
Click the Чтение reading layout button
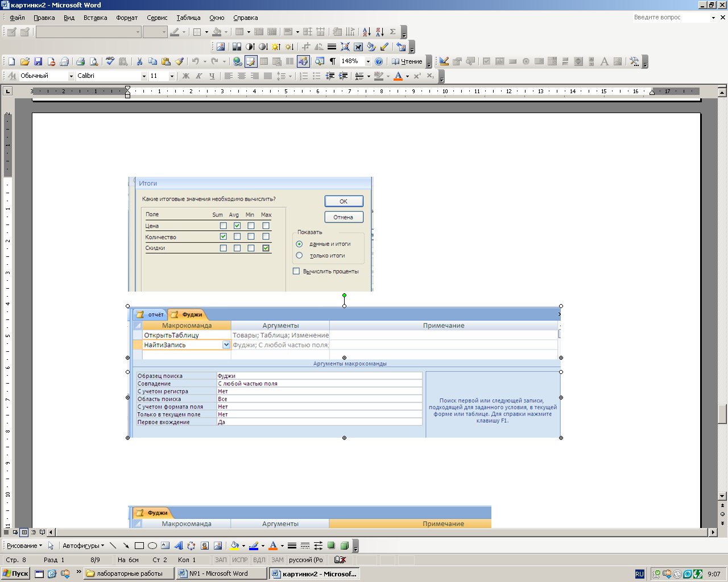click(407, 61)
